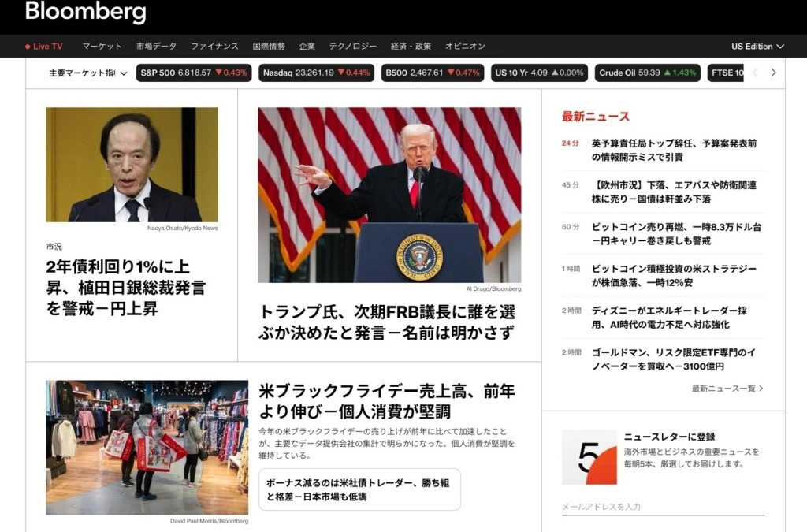The image size is (807, 532).
Task: Open the テクノロジー menu item
Action: pos(352,47)
